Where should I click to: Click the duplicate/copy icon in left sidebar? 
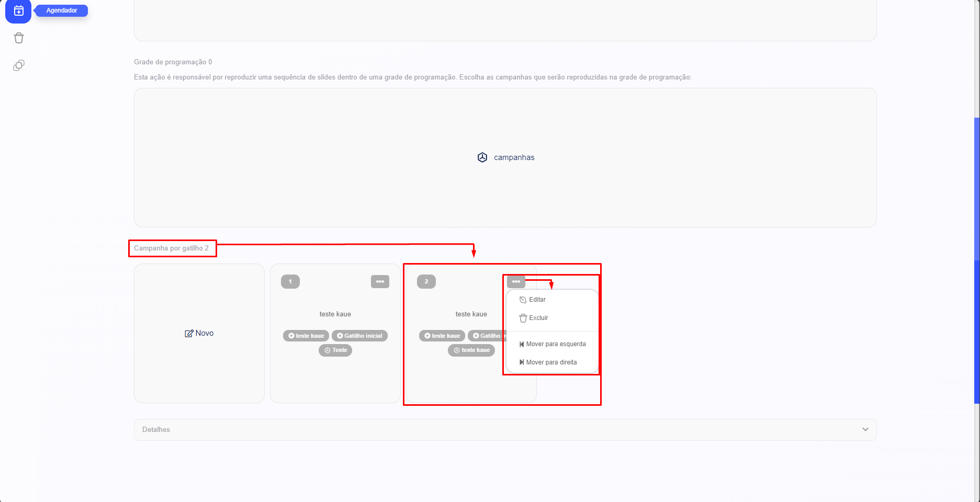[19, 65]
